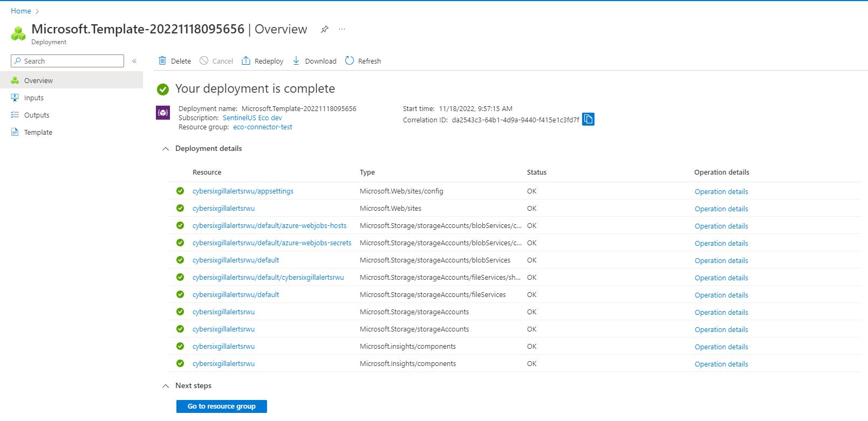Screen dimensions: 868x421
Task: Click the Your deployment is complete heading
Action: (255, 88)
